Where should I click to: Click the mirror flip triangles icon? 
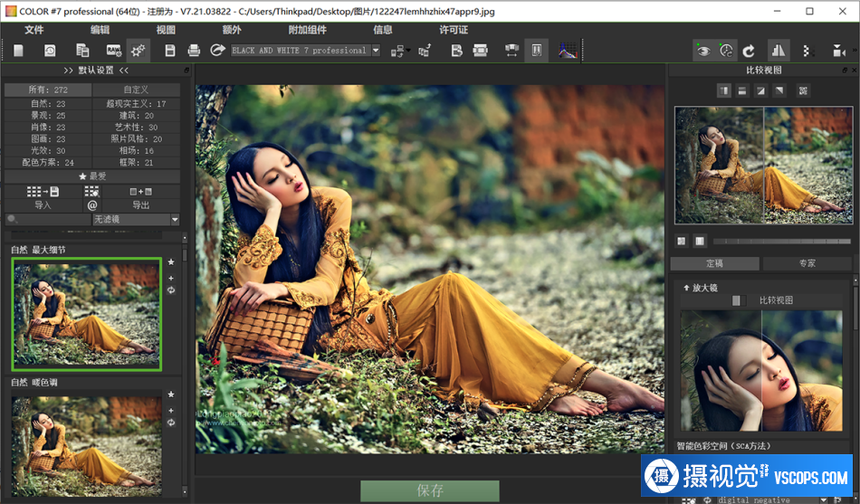pyautogui.click(x=779, y=51)
